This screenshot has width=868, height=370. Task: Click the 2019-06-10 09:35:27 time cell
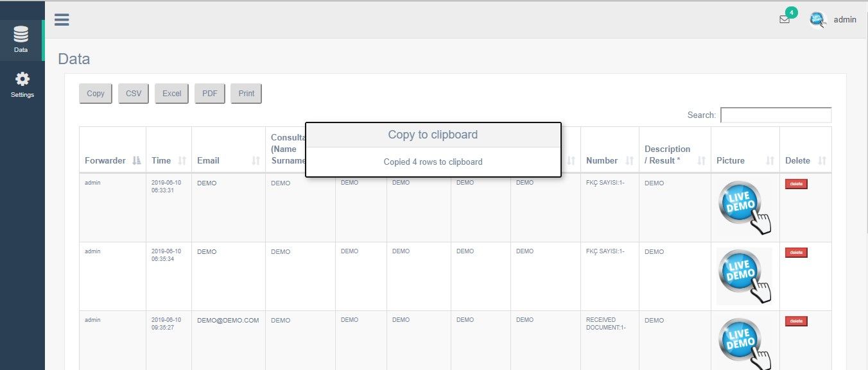click(x=166, y=324)
